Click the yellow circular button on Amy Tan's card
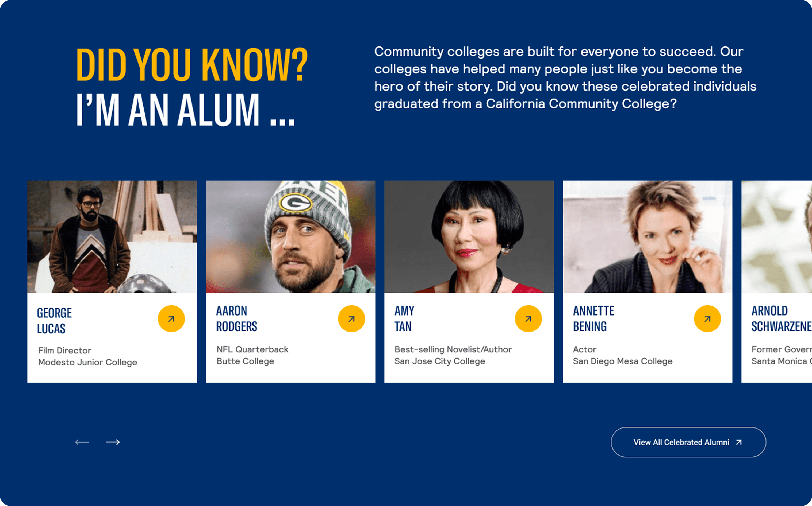Image resolution: width=812 pixels, height=506 pixels. click(x=528, y=319)
